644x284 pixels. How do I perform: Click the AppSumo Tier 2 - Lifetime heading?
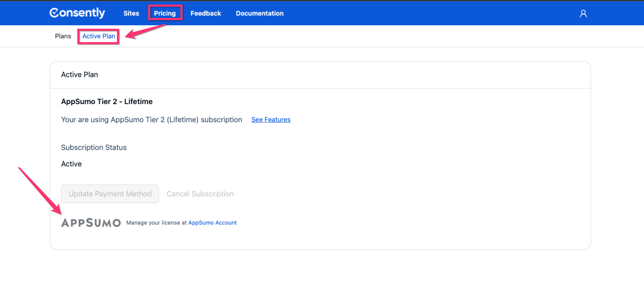point(107,101)
